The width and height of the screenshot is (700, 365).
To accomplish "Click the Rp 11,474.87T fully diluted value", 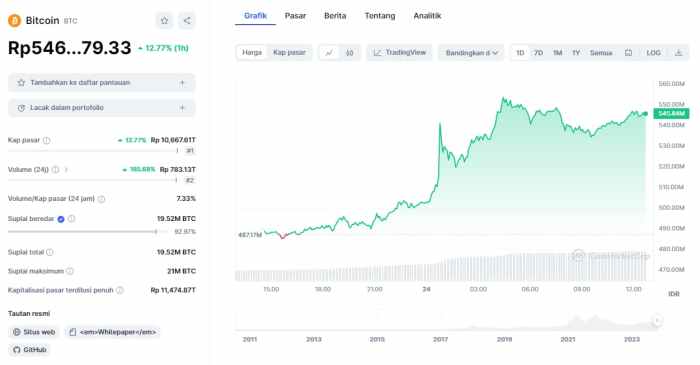I will [173, 290].
